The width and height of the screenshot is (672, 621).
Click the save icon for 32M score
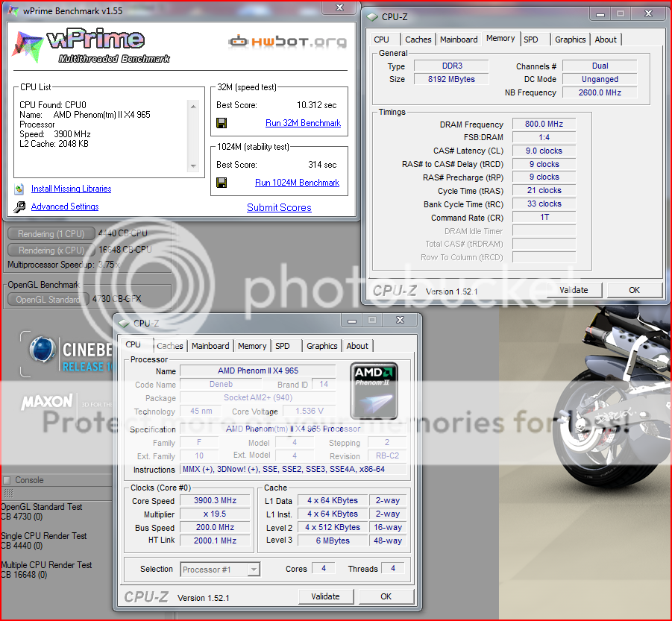click(222, 123)
